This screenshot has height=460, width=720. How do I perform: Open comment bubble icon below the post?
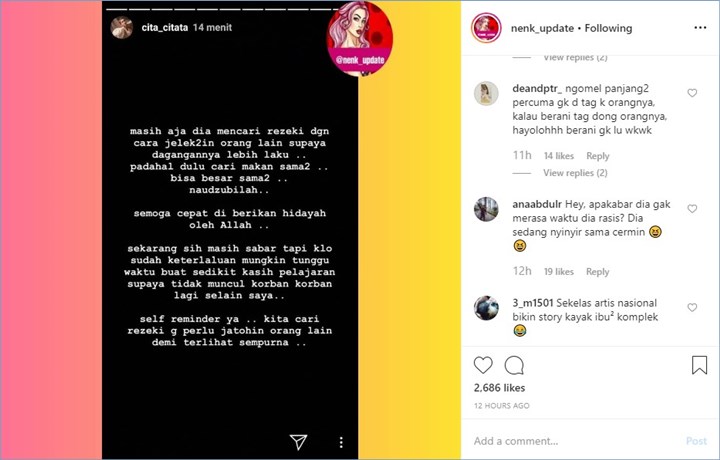(x=514, y=365)
